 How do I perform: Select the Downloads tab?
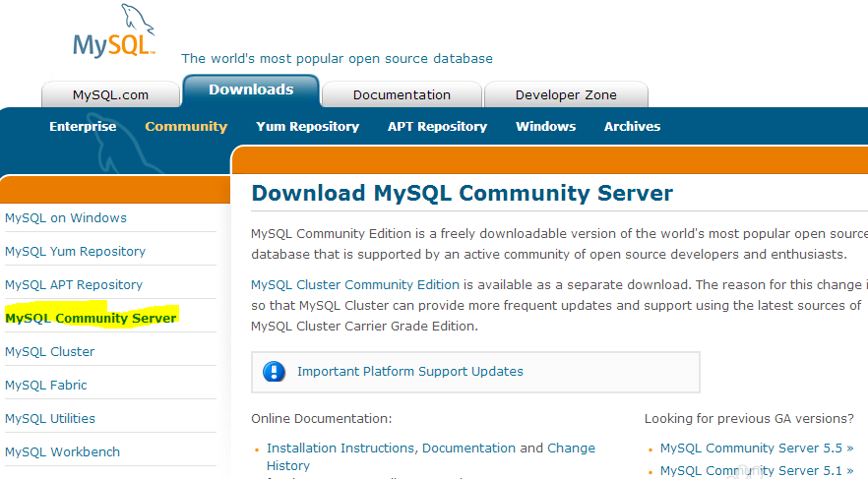[251, 90]
